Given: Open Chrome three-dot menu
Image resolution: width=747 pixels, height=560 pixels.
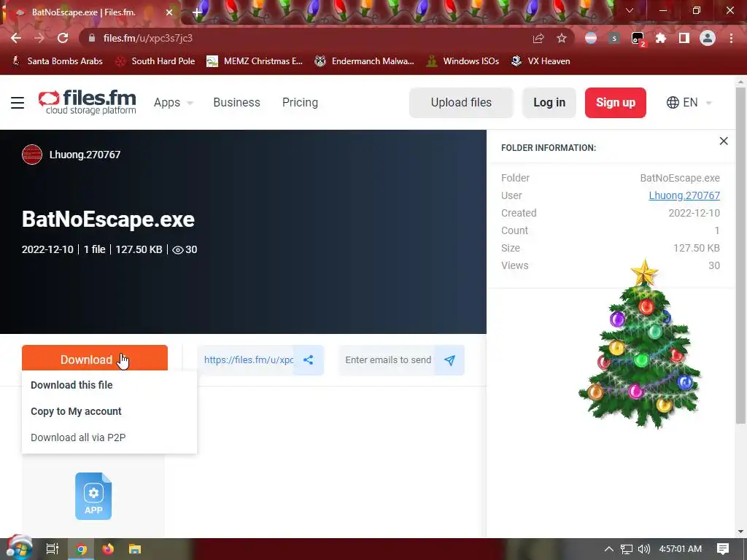Looking at the screenshot, I should (731, 38).
